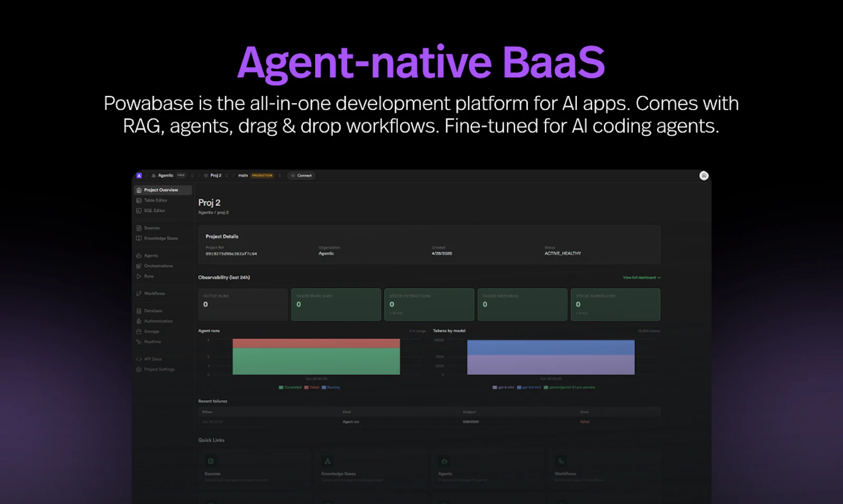Click the Knowledge Bases book icon in sidebar

click(x=139, y=239)
